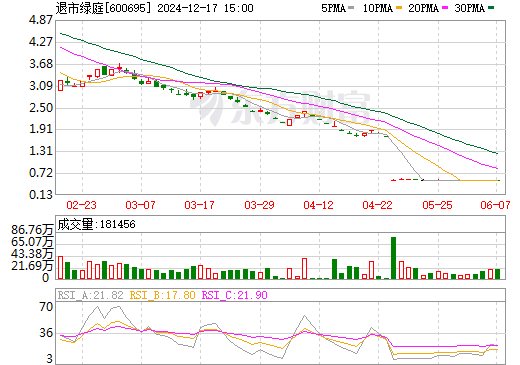Click the 06-07 date label
520x365 pixels.
[495, 205]
